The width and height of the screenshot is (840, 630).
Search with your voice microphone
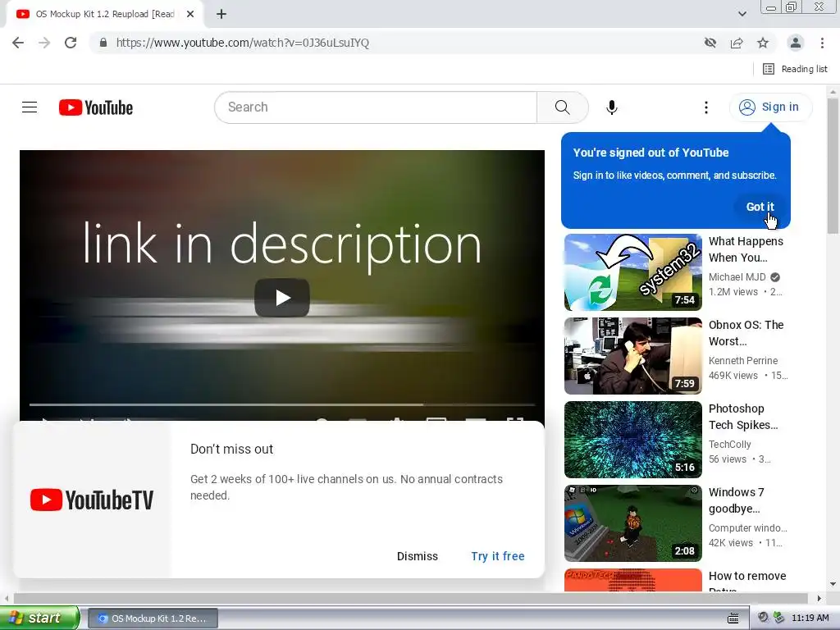click(612, 107)
